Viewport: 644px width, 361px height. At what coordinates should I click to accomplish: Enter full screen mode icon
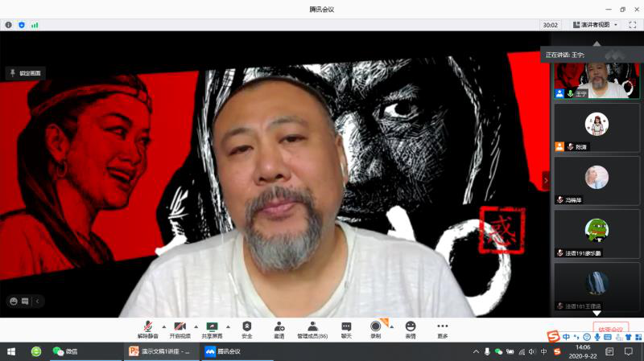[x=632, y=25]
